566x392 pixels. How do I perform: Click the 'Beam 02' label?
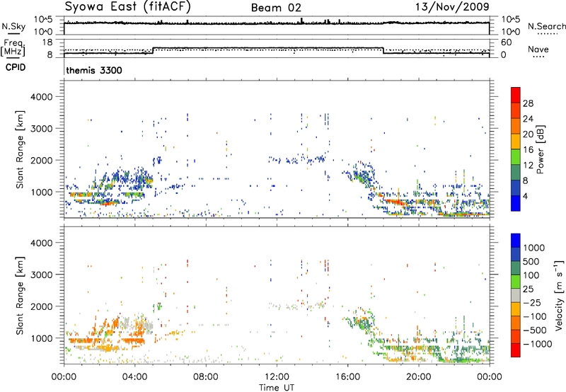click(x=276, y=8)
